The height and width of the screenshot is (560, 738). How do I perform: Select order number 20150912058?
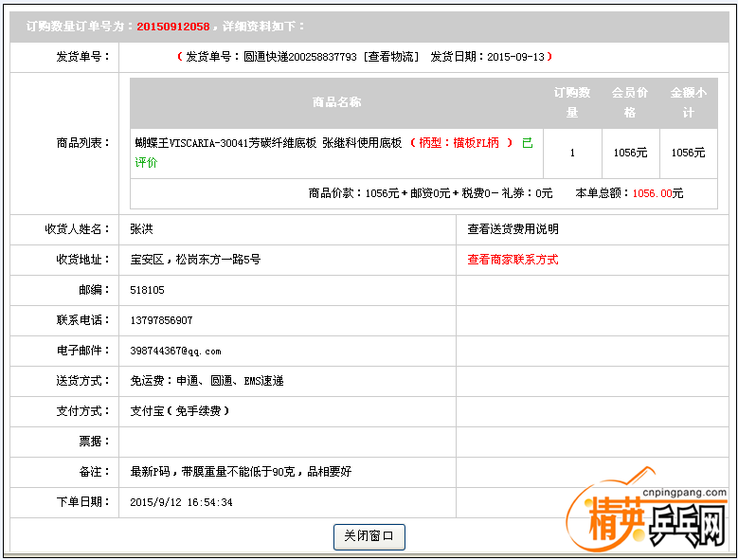[173, 27]
